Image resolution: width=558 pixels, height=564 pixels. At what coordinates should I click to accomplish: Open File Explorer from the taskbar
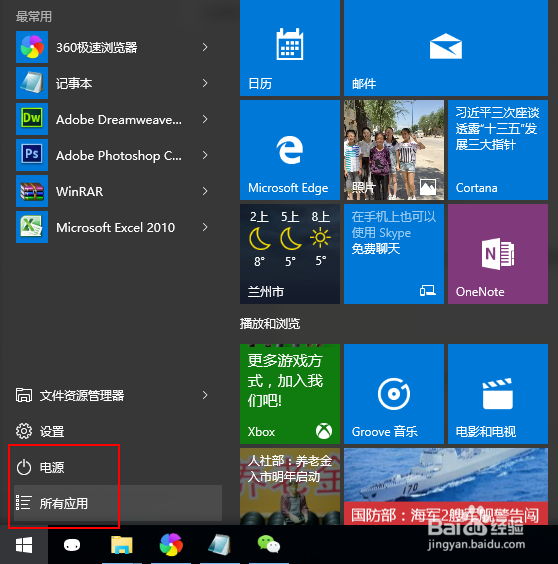122,544
